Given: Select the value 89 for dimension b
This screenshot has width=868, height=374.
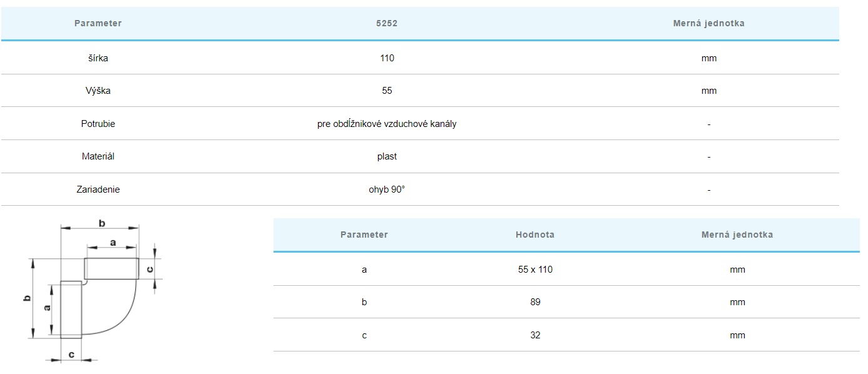Looking at the screenshot, I should click(534, 302).
